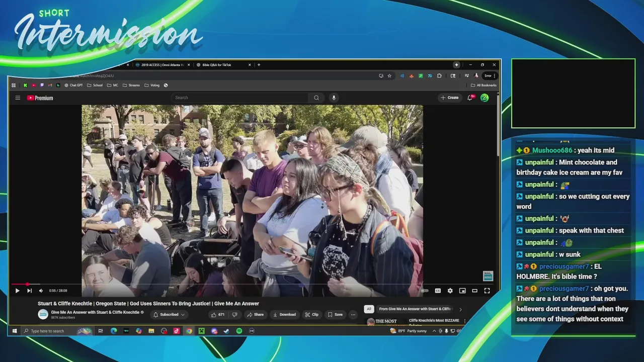Select the All filter chip

coord(369,309)
